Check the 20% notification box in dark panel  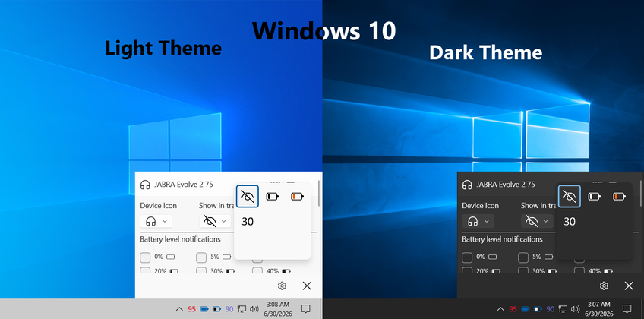[467, 270]
